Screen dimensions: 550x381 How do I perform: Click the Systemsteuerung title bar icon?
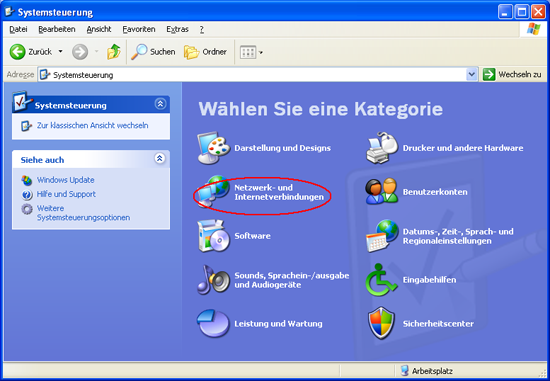(9, 12)
